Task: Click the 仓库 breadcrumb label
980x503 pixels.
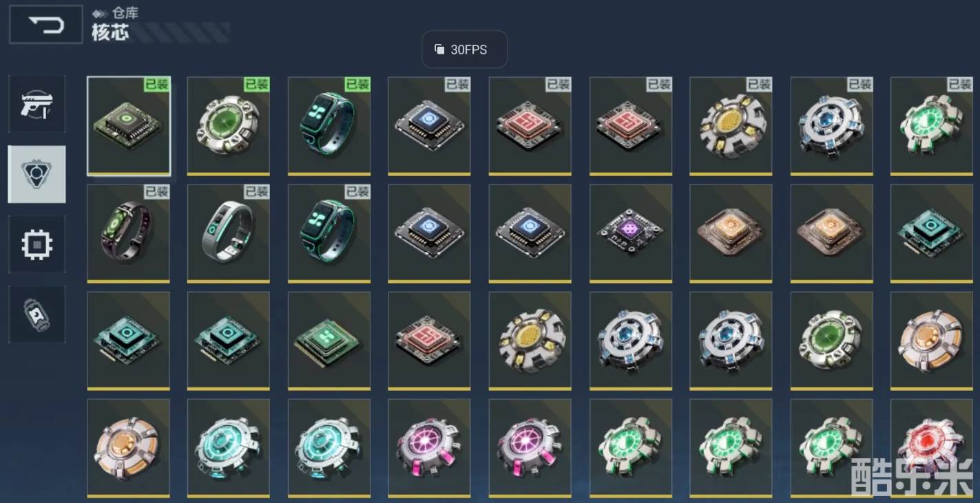Action: tap(125, 13)
